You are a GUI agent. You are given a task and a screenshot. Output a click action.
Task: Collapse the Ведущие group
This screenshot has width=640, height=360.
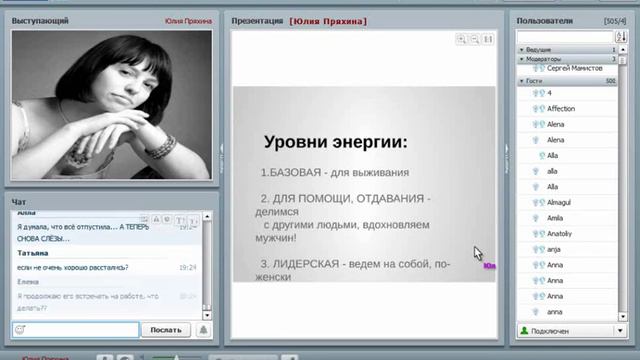point(522,50)
